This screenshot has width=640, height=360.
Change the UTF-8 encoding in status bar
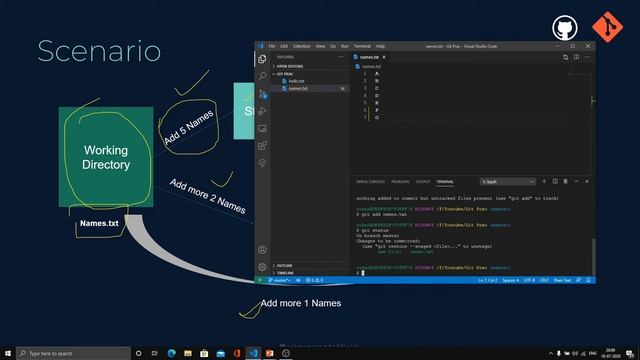tap(529, 280)
